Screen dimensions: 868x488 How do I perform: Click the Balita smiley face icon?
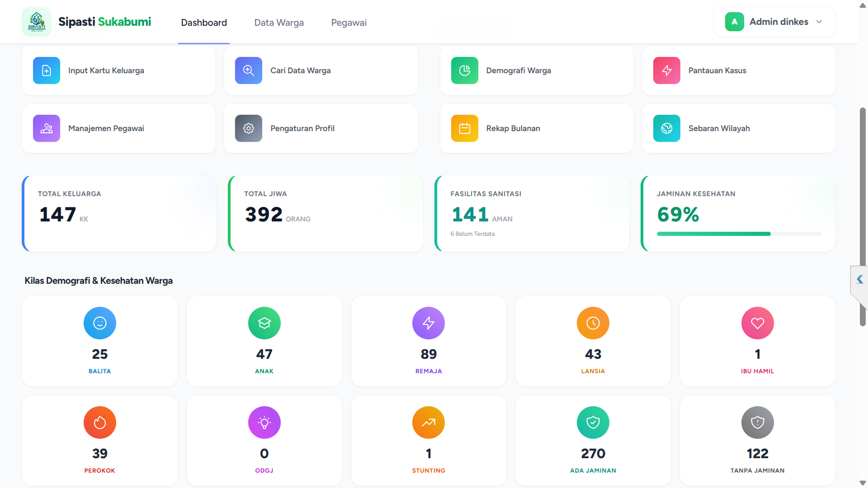[100, 323]
